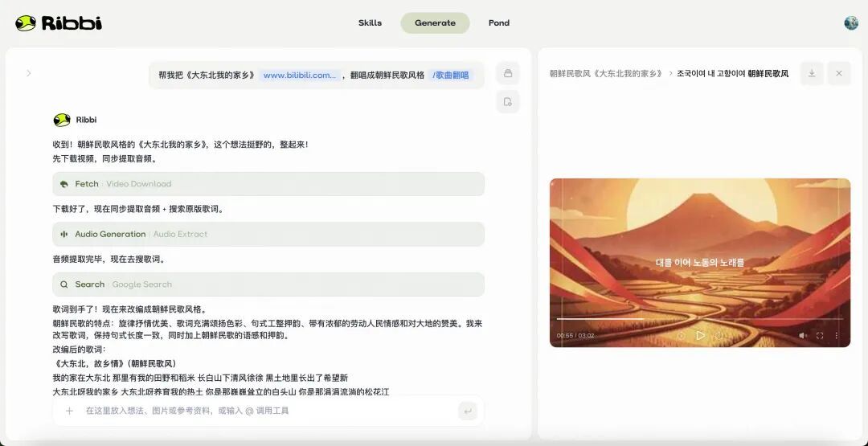
Task: Click the /歌曲翻唱 skill tag
Action: (451, 76)
